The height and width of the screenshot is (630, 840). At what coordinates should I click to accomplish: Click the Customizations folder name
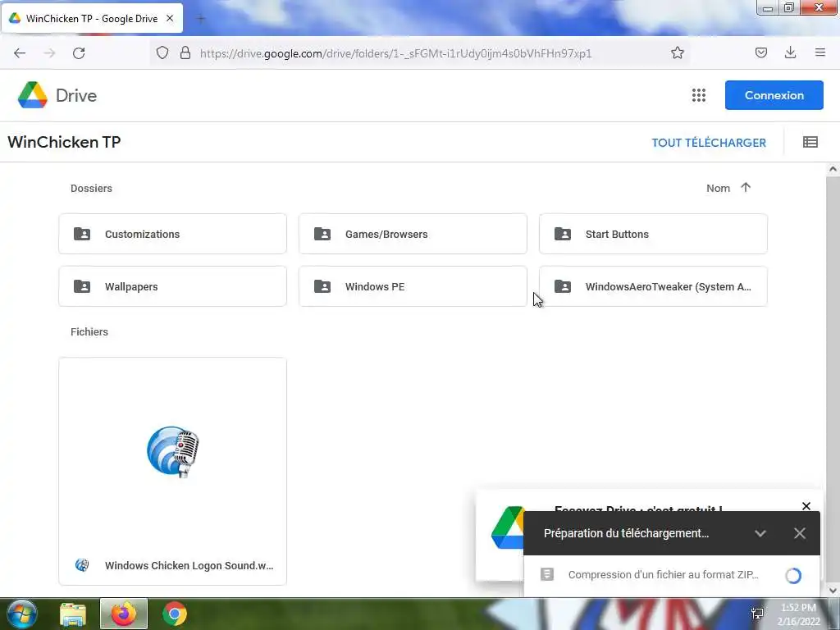(143, 234)
